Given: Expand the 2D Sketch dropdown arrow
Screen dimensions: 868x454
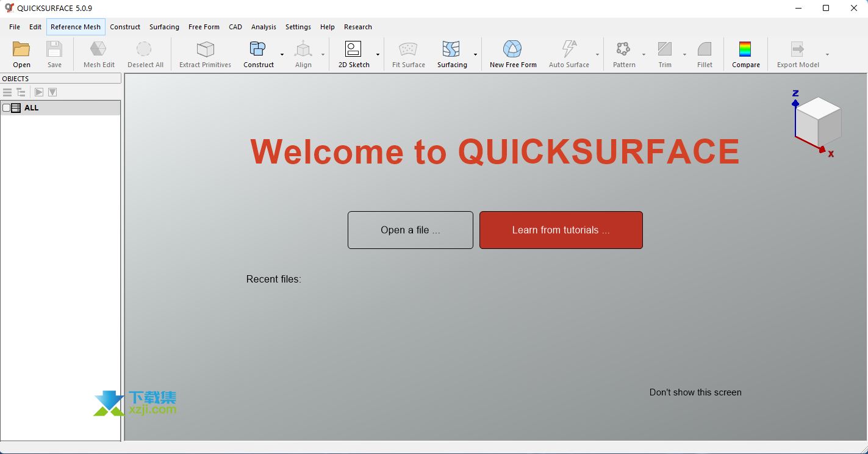Looking at the screenshot, I should pyautogui.click(x=378, y=55).
